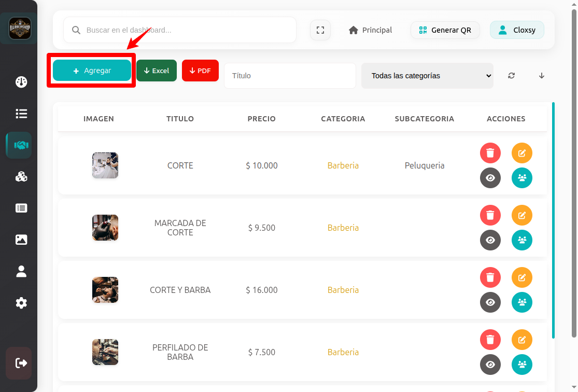Edit the MARCADA DE CORTE service

(522, 215)
